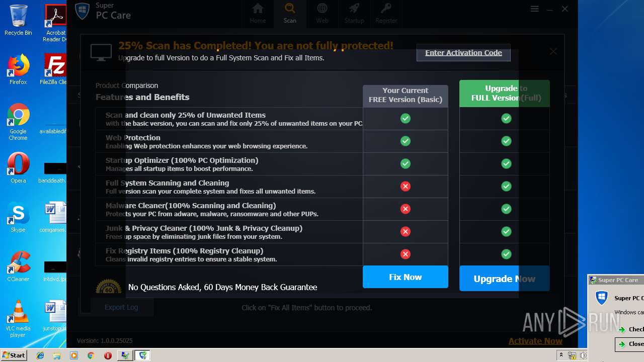Click the Fix Now button
This screenshot has width=644, height=362.
click(x=406, y=277)
